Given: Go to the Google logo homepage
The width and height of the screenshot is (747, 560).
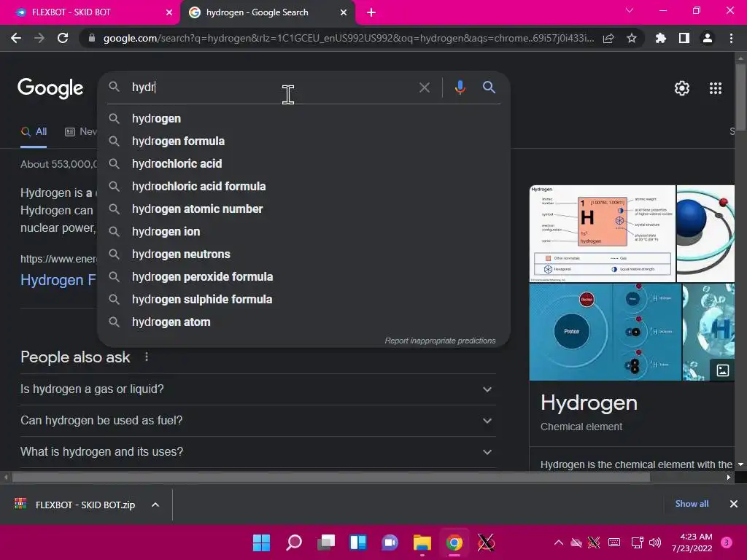Looking at the screenshot, I should tap(50, 88).
